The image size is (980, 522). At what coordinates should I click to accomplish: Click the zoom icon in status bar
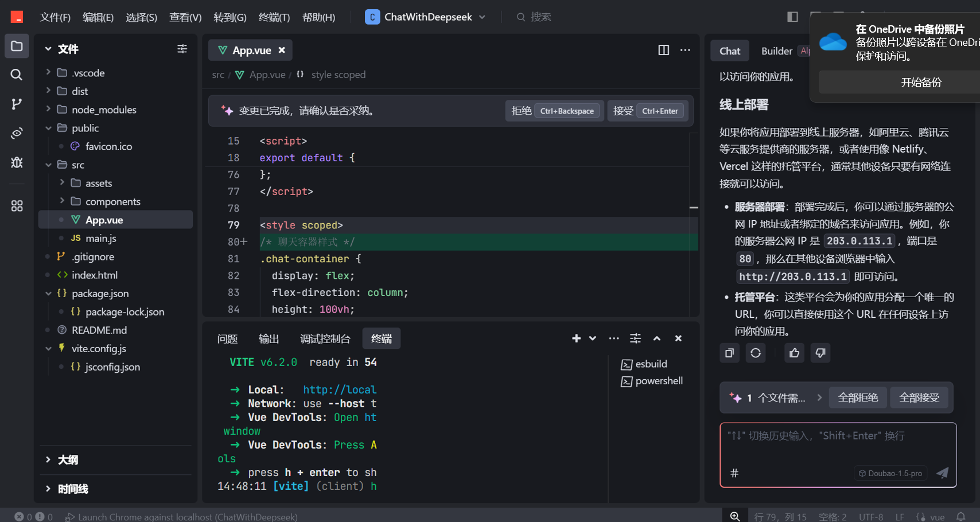point(734,516)
